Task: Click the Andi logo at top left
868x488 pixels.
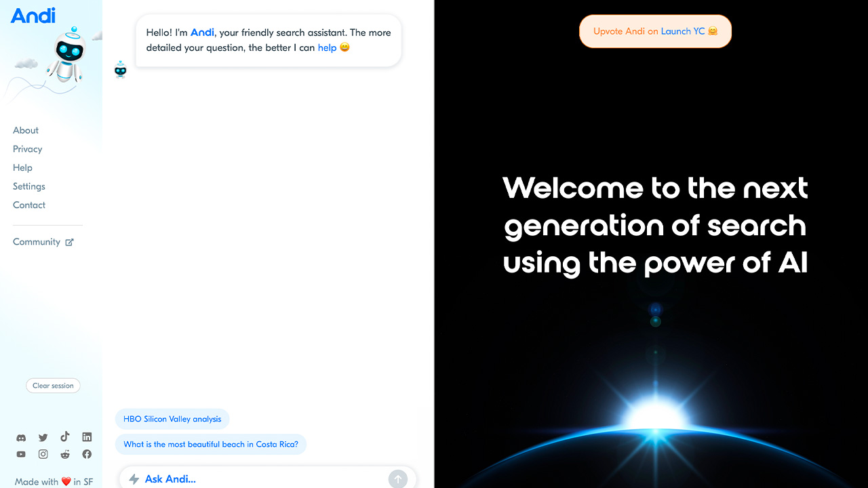Action: click(33, 15)
